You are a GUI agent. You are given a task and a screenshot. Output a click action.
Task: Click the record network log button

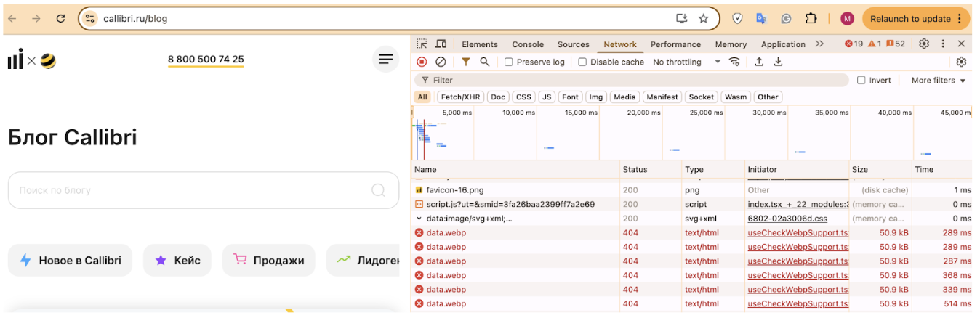point(422,62)
